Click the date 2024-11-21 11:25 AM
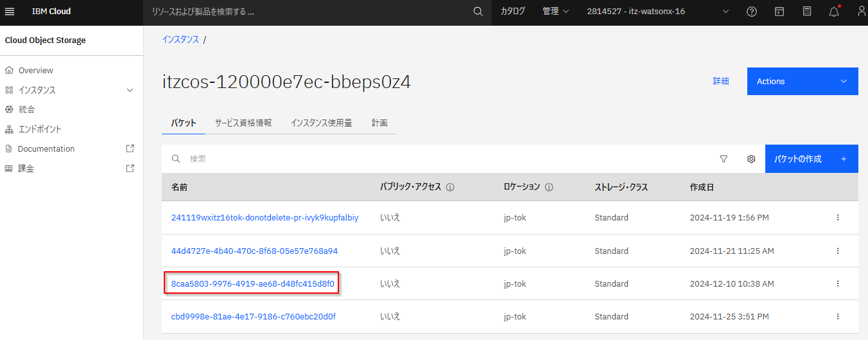Viewport: 868px width, 340px height. coord(732,251)
